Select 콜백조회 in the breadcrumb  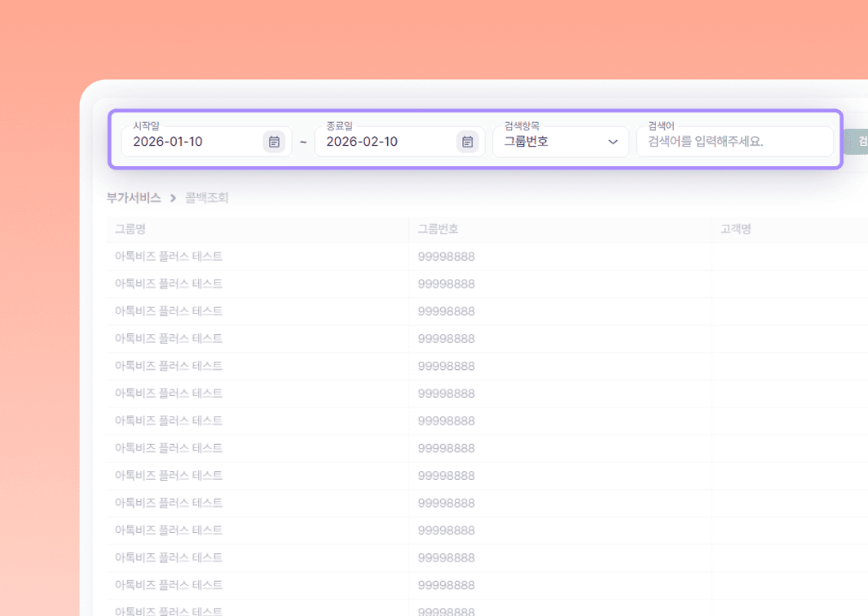coord(207,198)
